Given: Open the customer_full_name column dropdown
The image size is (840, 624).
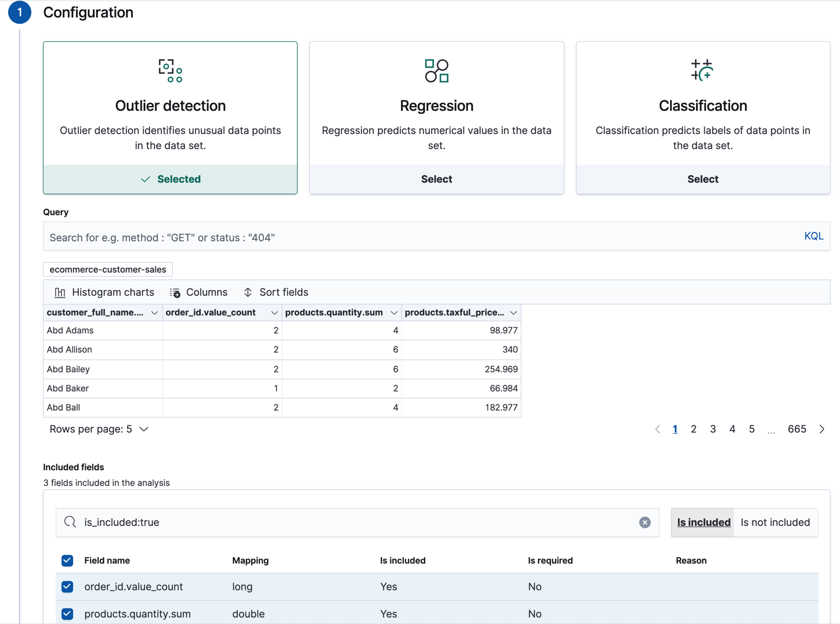Looking at the screenshot, I should click(154, 313).
